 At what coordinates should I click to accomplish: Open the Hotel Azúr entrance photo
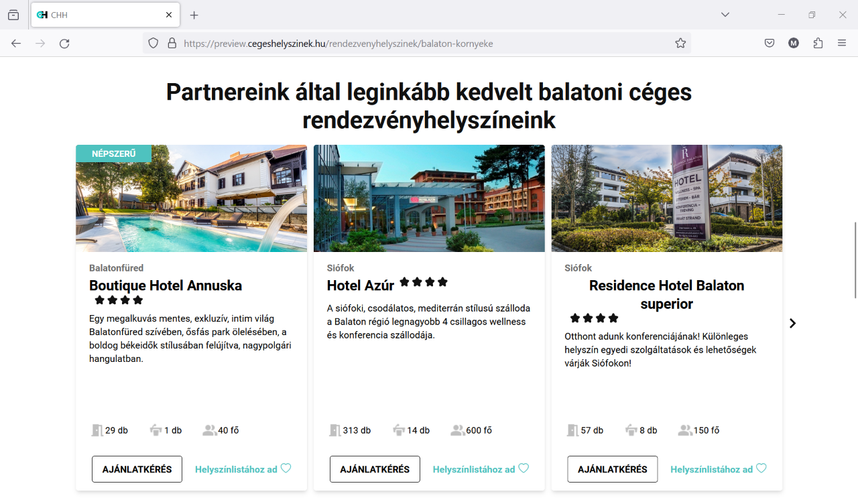point(429,198)
